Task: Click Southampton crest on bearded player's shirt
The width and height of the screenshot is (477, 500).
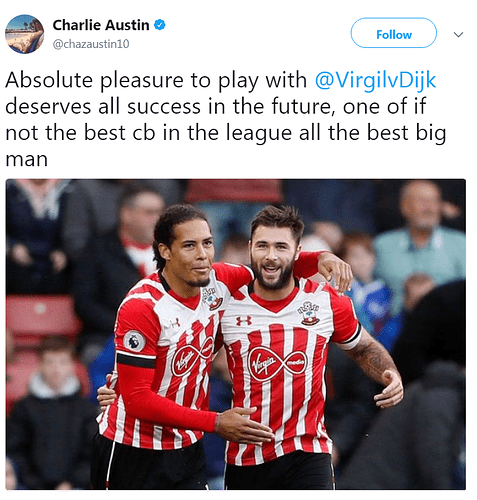Action: [x=310, y=313]
